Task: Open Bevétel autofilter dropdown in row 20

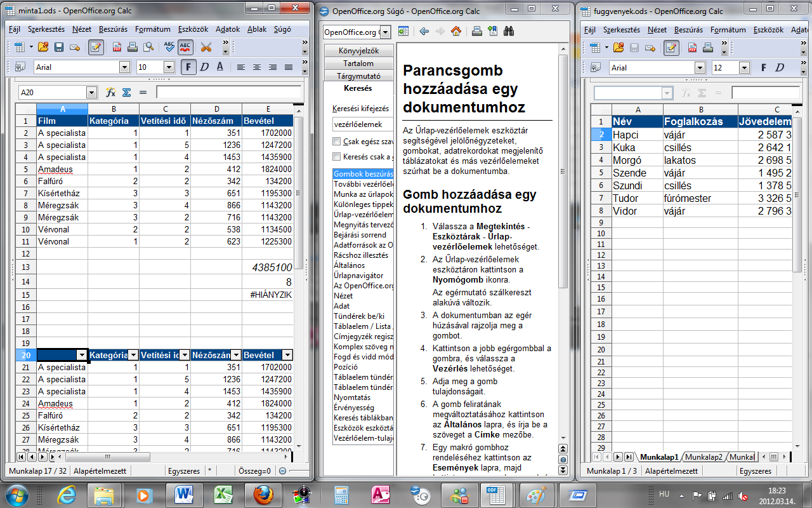Action: point(287,356)
